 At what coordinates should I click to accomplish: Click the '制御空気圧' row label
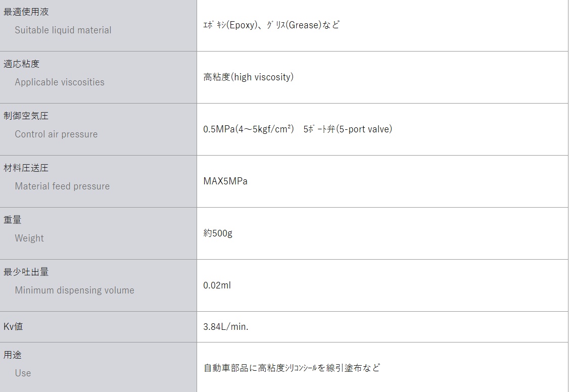click(26, 116)
